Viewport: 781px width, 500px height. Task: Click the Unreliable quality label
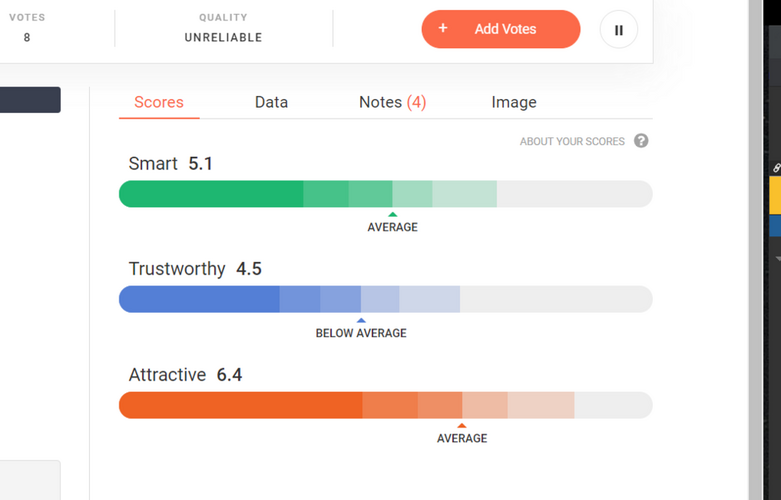223,38
